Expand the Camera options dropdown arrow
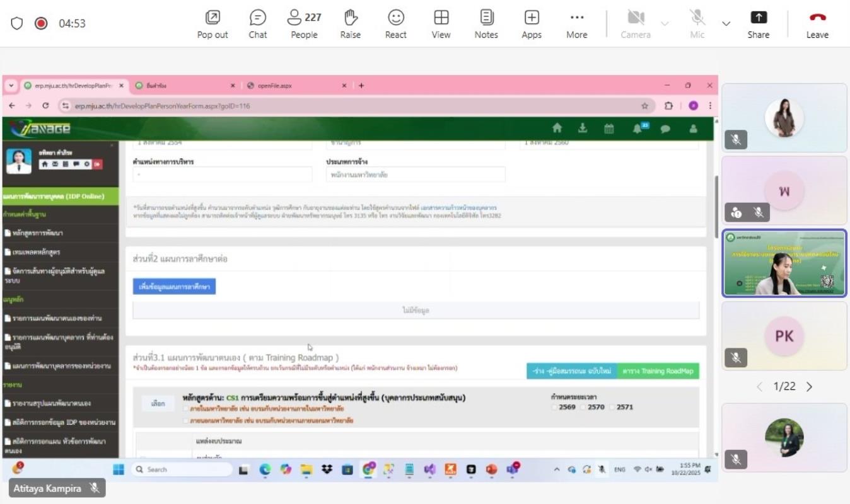 click(664, 23)
